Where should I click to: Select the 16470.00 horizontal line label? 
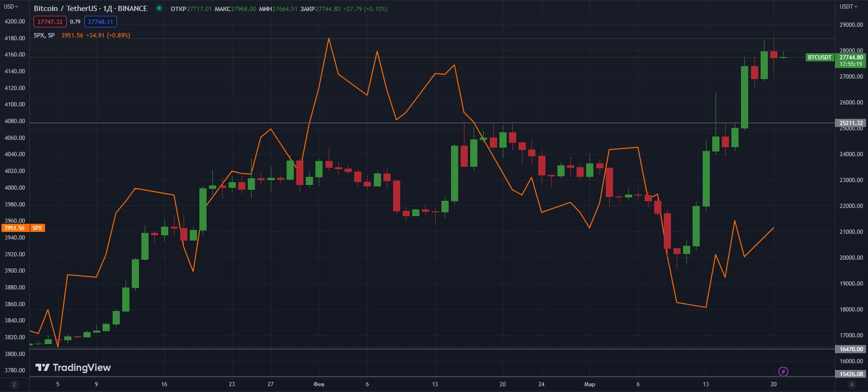tap(851, 349)
